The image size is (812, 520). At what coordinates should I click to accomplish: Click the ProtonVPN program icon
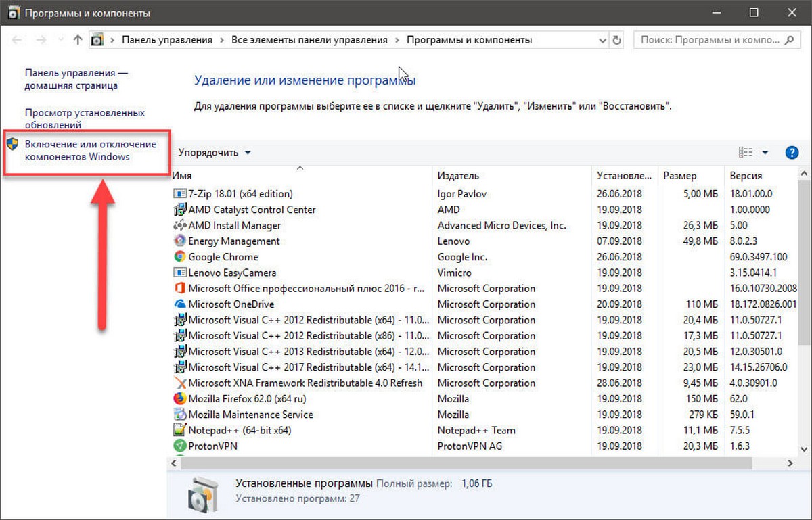179,446
